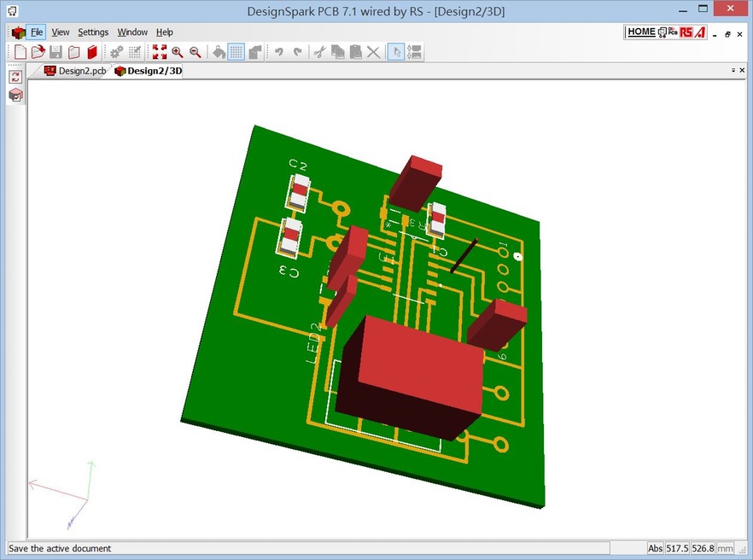Click the refresh 3D view sidebar icon
This screenshot has width=753, height=560.
tap(15, 76)
